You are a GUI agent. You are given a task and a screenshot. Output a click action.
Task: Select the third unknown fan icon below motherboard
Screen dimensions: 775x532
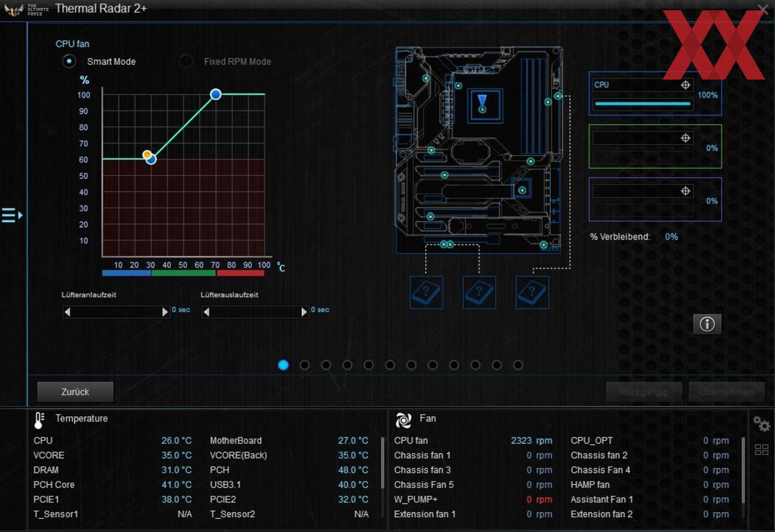(x=532, y=292)
